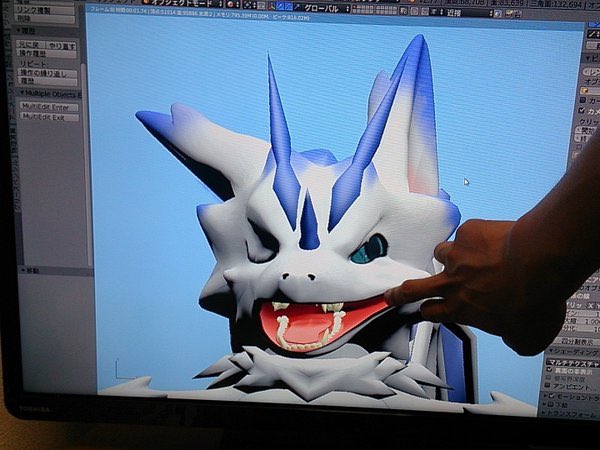Toggle the 3D manipulator axes icon
Viewport: 600px width, 450px height.
pyautogui.click(x=272, y=6)
